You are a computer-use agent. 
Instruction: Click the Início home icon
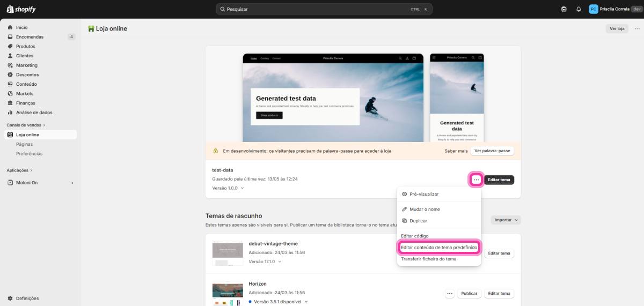(x=11, y=27)
